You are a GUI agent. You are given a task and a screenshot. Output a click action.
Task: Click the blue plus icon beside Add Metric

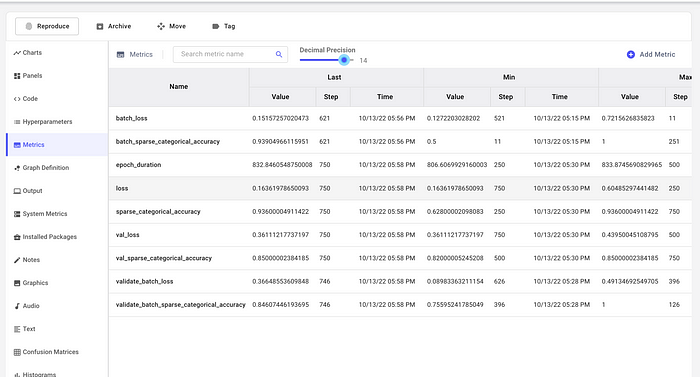[631, 54]
